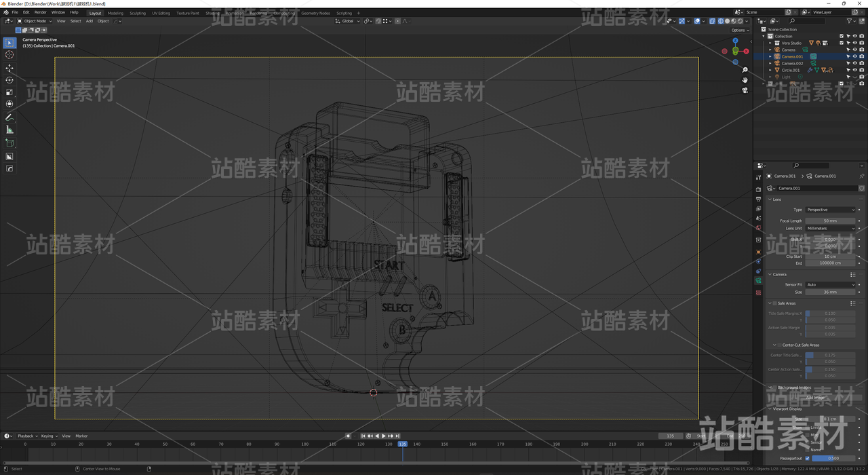Enable Center-Cut Safe Areas checkbox
868x475 pixels.
point(779,345)
